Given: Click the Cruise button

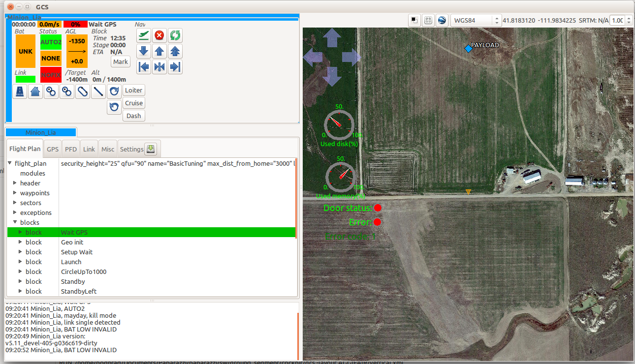Looking at the screenshot, I should pyautogui.click(x=134, y=103).
